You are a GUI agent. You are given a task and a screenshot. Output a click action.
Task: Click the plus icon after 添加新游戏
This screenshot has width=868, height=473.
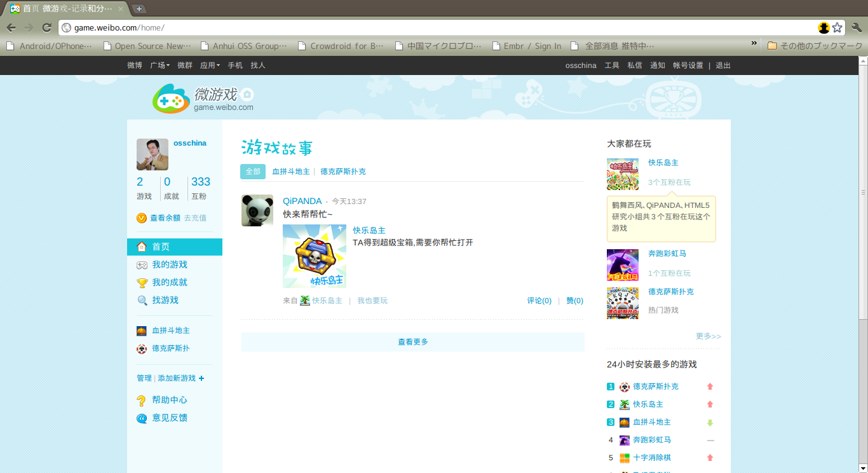(201, 378)
